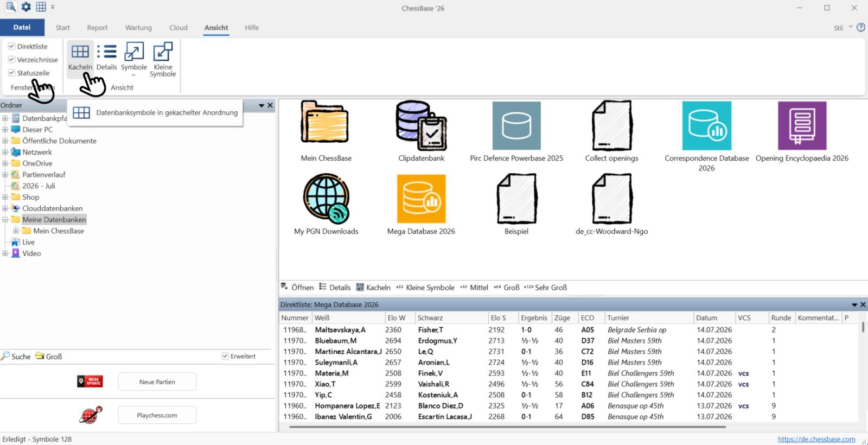Expand the Öffentliche Dokumente tree node

(5, 141)
